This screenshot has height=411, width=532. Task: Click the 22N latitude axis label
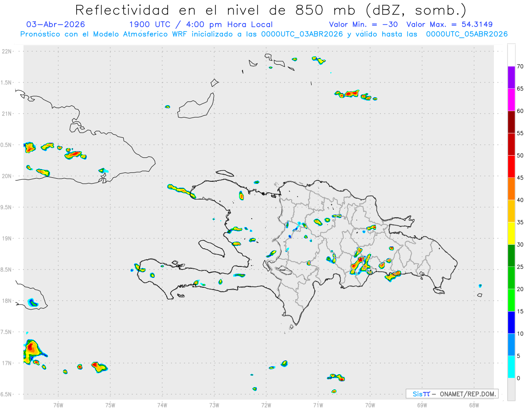pos(8,51)
